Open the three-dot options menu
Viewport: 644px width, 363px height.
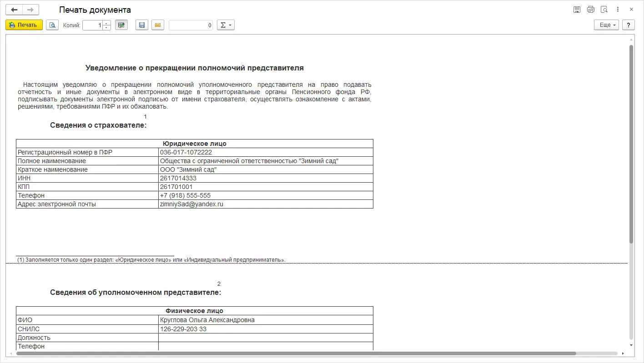pyautogui.click(x=618, y=10)
